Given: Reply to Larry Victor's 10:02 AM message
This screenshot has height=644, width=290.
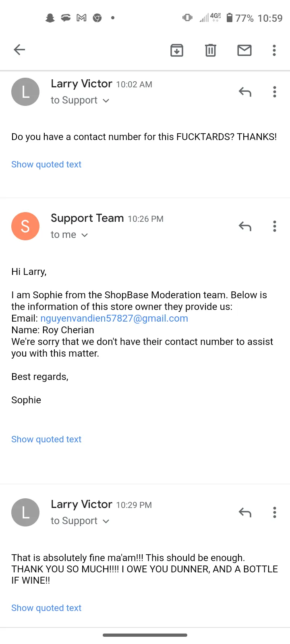Looking at the screenshot, I should pyautogui.click(x=245, y=92).
